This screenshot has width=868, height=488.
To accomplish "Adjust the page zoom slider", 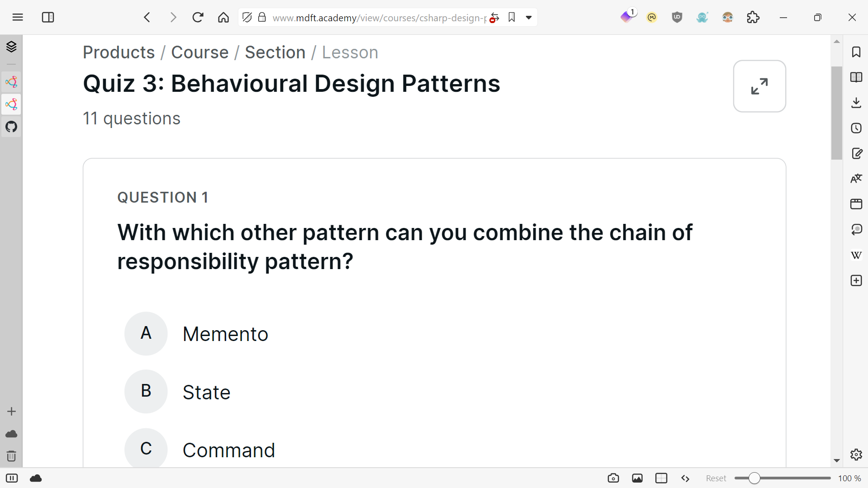I will pyautogui.click(x=754, y=478).
